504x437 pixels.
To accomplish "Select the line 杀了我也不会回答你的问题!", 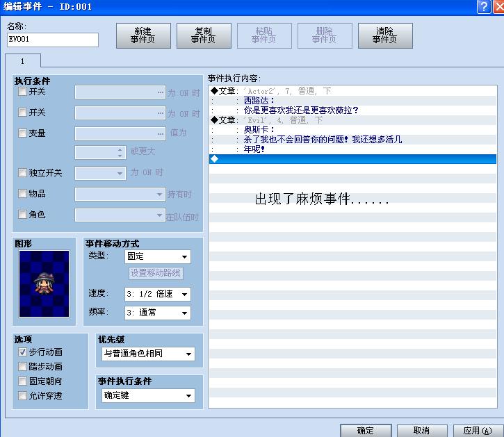I will pyautogui.click(x=352, y=139).
